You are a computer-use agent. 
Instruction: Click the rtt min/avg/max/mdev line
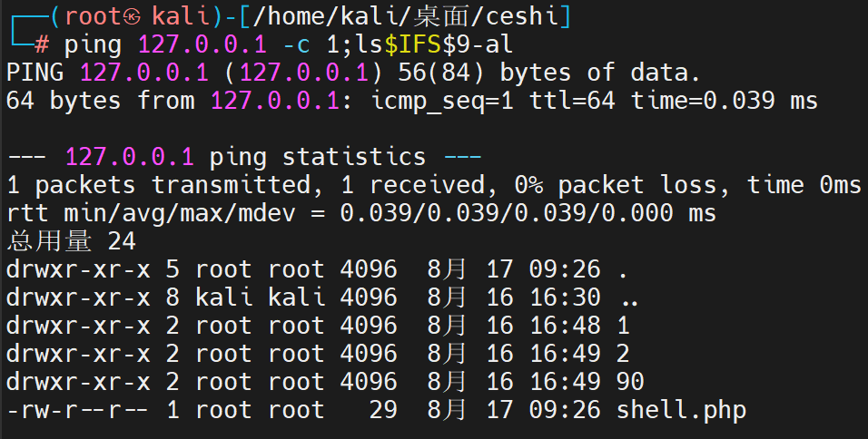[360, 213]
